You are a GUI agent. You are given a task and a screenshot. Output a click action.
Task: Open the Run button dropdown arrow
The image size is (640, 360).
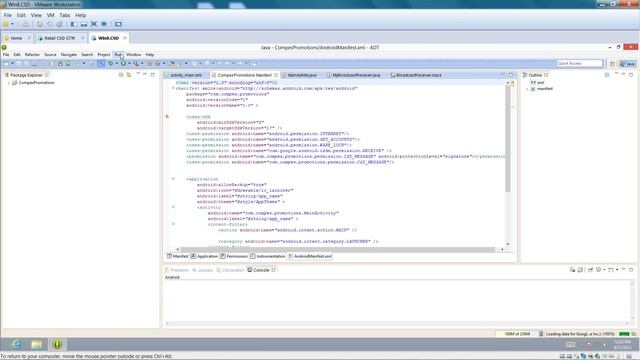coord(129,64)
